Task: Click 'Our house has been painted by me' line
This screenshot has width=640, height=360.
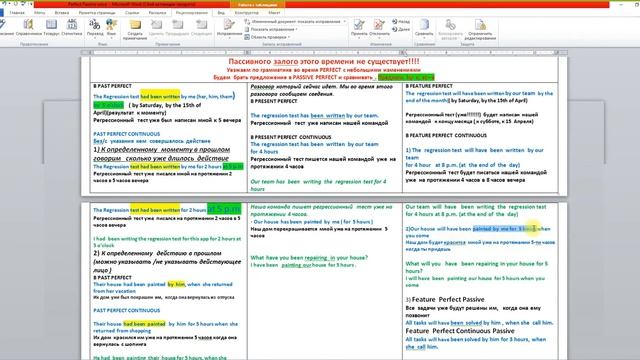Action: coord(311,222)
